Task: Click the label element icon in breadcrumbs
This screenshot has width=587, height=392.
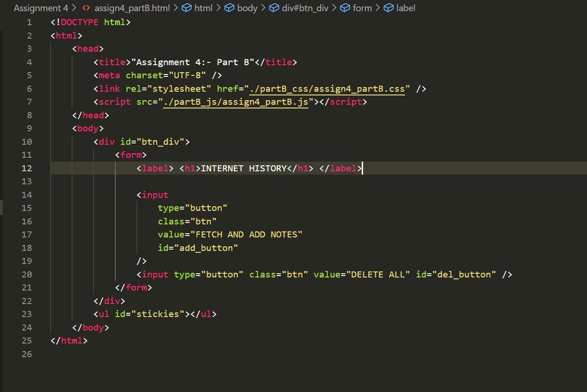Action: click(x=388, y=8)
